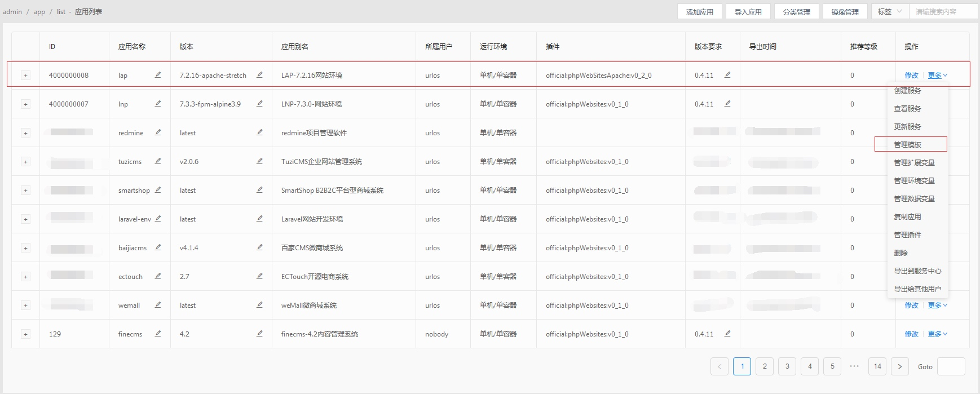Edit version pencil for 7.3.3-fpm-alpine3.9
Screen dimensions: 980x394
259,103
